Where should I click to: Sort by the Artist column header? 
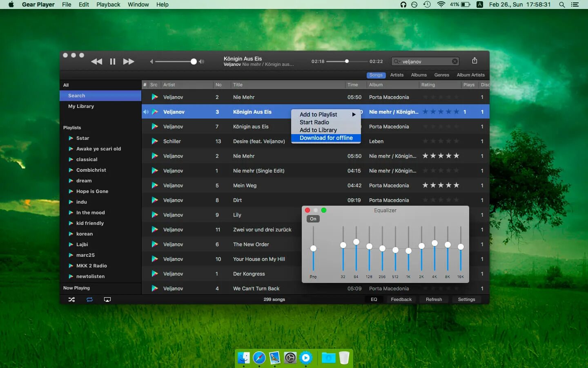(x=187, y=85)
